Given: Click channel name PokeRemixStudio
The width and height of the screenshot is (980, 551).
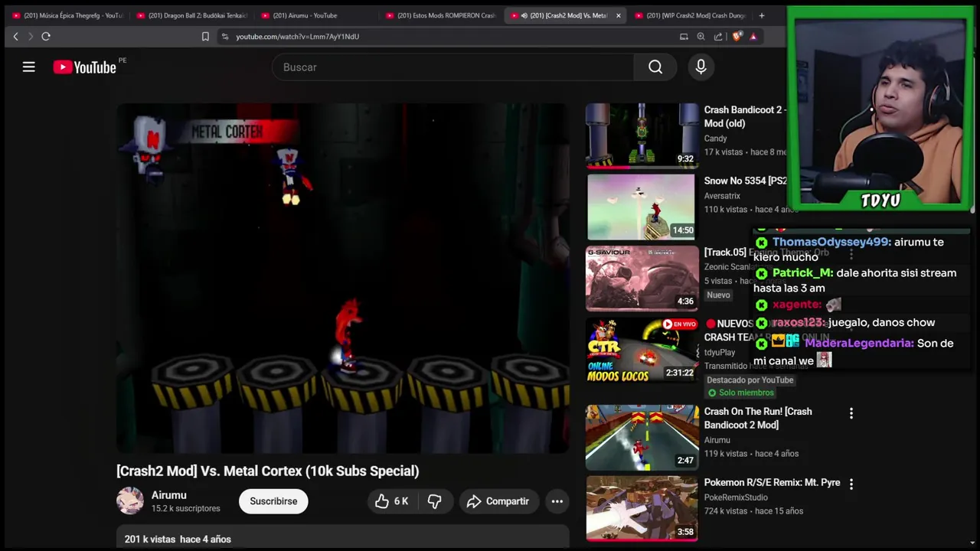Looking at the screenshot, I should 736,497.
